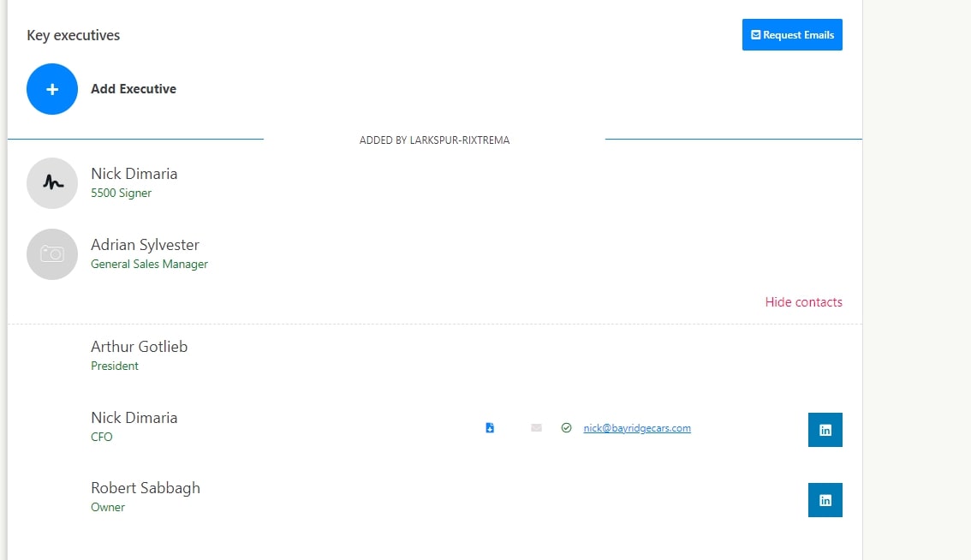Select Adrian Sylvester's name

pos(145,245)
